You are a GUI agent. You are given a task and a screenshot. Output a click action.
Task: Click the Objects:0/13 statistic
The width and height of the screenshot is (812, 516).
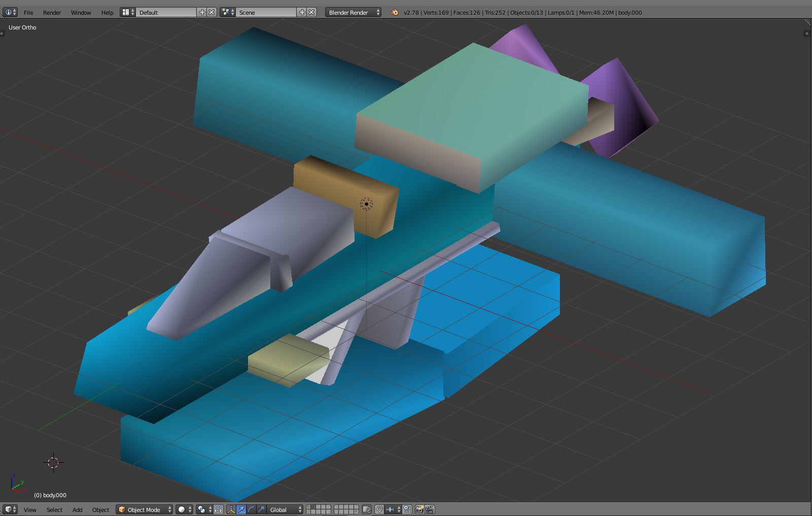click(526, 12)
